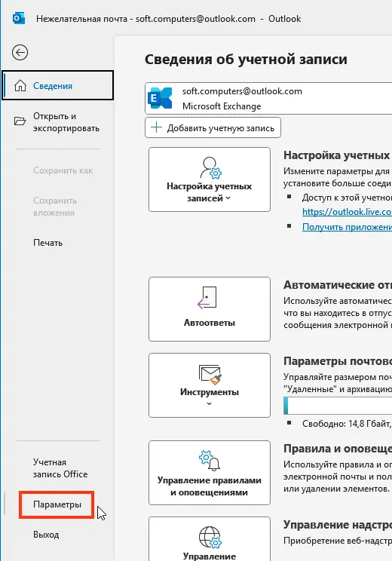The image size is (392, 561).
Task: Open Параметры in the sidebar
Action: [x=57, y=504]
